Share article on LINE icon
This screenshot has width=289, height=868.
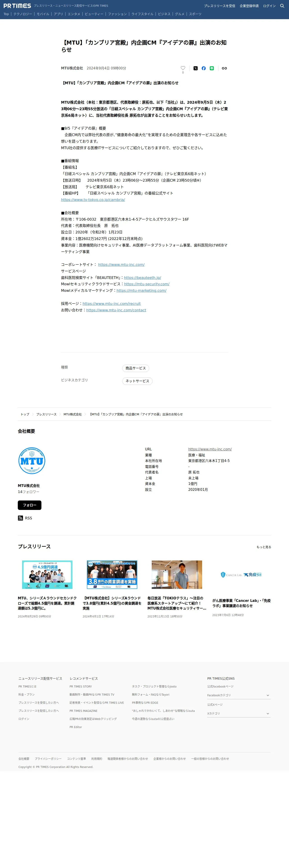(x=212, y=68)
